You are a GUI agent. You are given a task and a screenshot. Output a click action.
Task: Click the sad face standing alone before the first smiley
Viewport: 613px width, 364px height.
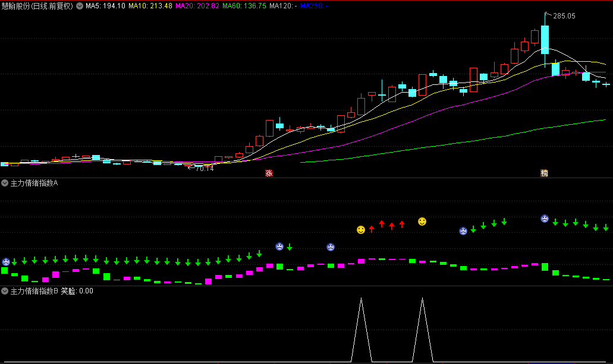click(x=331, y=247)
